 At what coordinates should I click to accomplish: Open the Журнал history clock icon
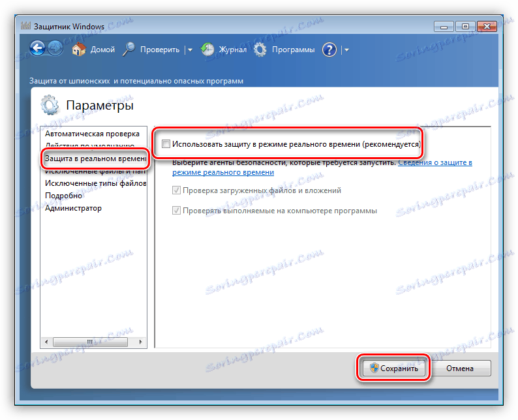pos(207,50)
